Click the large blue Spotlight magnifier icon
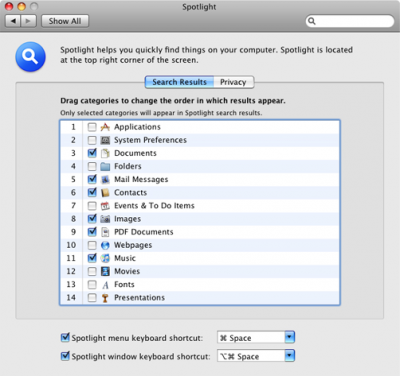400x376 pixels. (x=30, y=56)
